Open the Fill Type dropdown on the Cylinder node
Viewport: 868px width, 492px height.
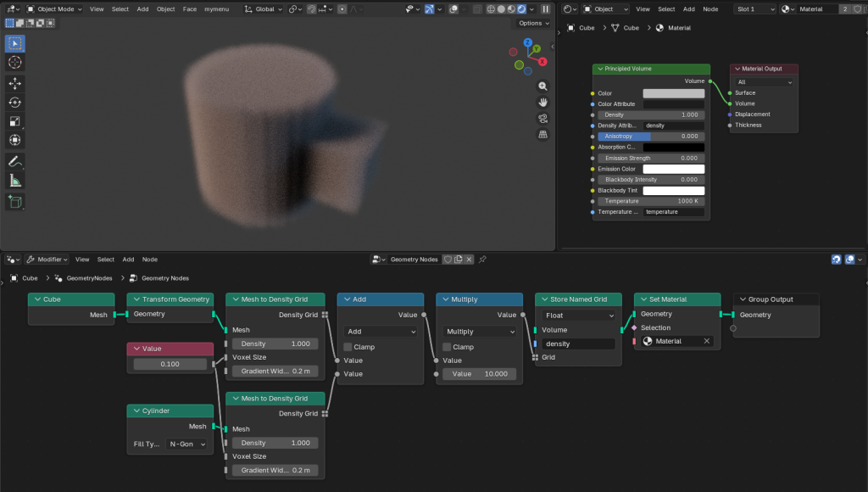pyautogui.click(x=187, y=444)
